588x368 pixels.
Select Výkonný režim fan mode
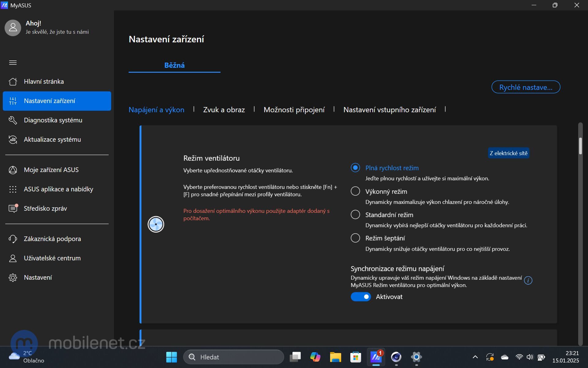click(x=355, y=191)
